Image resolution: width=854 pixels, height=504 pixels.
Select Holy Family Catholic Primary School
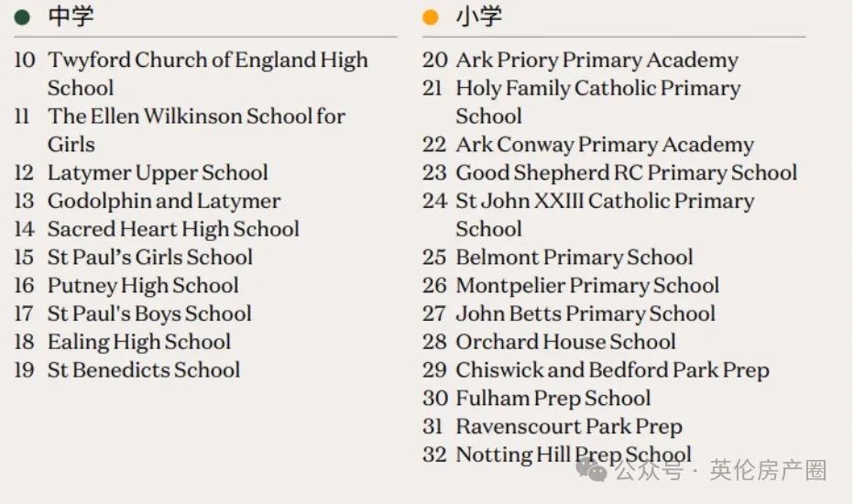(598, 102)
